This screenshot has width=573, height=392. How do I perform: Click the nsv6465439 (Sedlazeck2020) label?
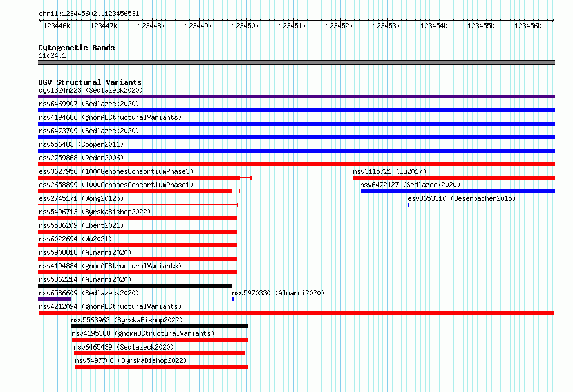tap(124, 347)
